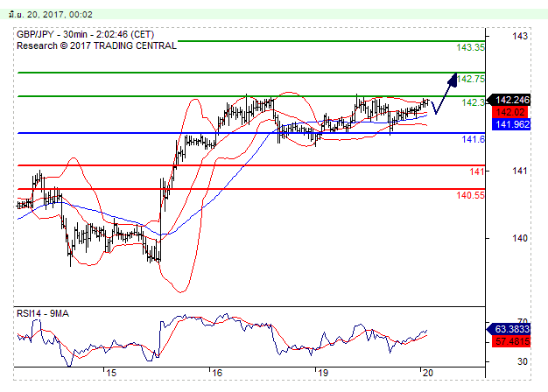Click date 16 on the time axis
548x392 pixels.
tap(217, 373)
